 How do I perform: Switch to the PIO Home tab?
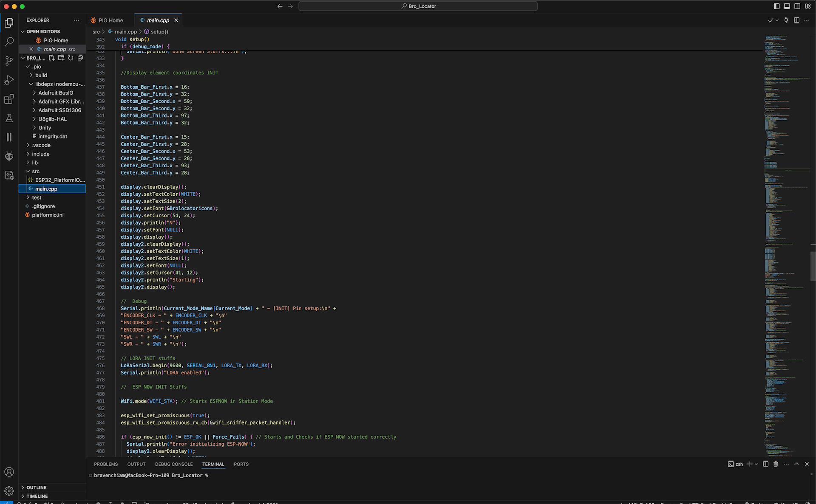click(x=110, y=20)
